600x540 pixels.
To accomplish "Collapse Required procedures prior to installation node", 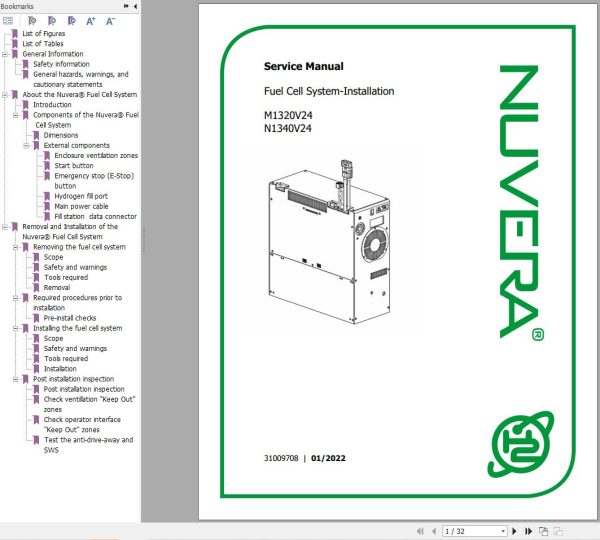I will (16, 298).
